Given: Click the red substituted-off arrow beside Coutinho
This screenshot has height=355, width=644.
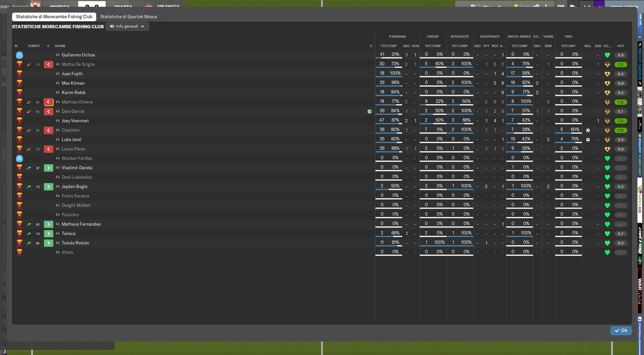Looking at the screenshot, I should pyautogui.click(x=48, y=130).
